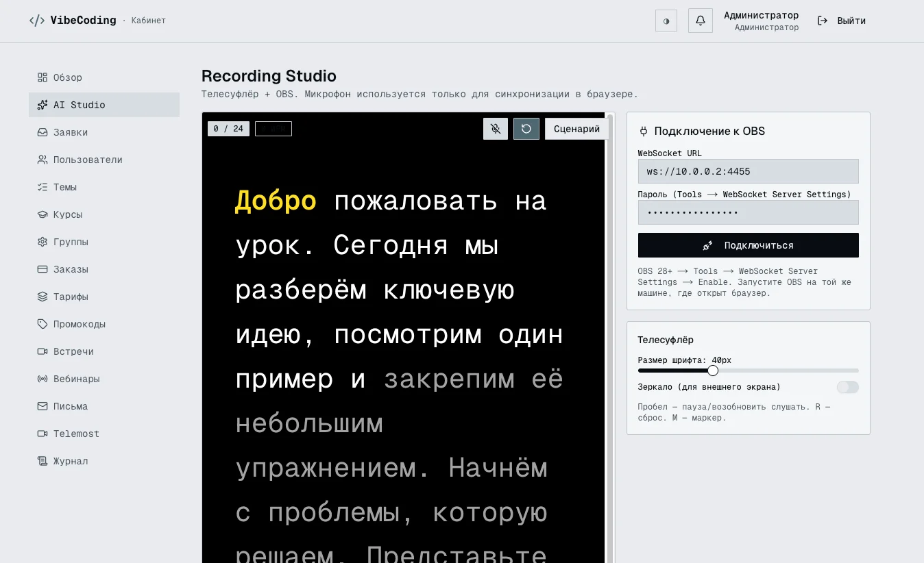The height and width of the screenshot is (563, 924).
Task: Click the Группы gear icon
Action: [42, 242]
